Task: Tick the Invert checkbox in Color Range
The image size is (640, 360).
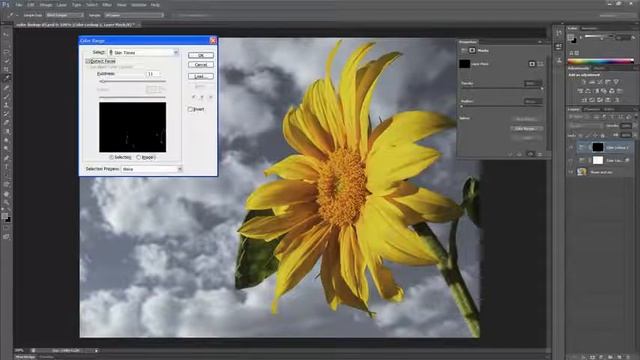Action: click(190, 109)
